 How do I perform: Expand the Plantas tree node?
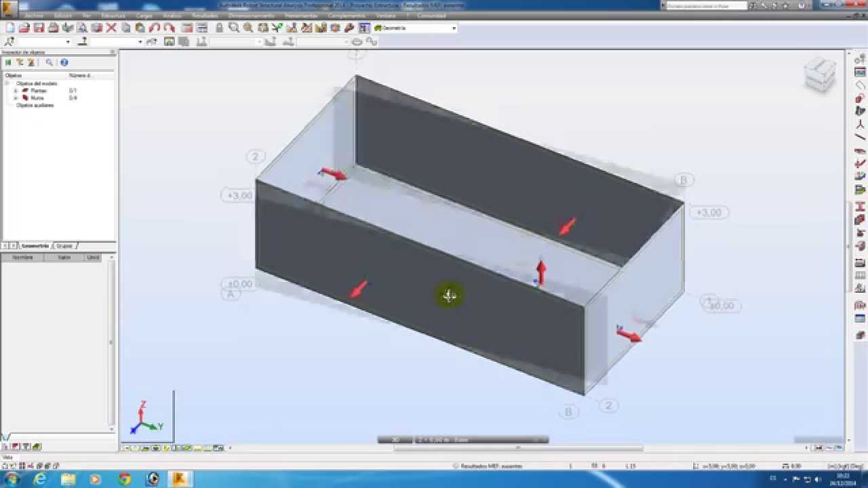[x=16, y=90]
